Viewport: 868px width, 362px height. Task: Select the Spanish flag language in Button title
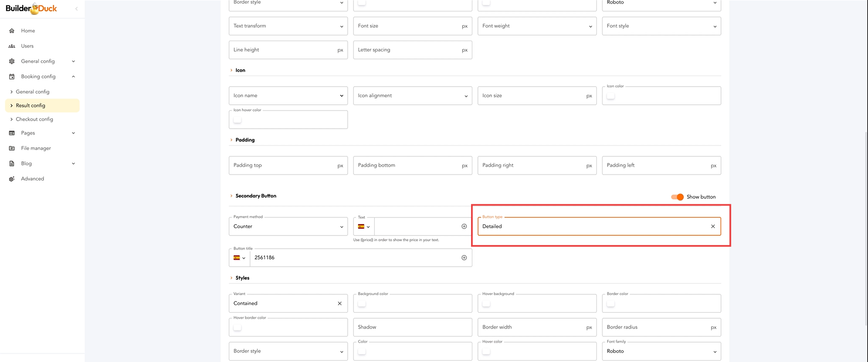[x=239, y=258]
